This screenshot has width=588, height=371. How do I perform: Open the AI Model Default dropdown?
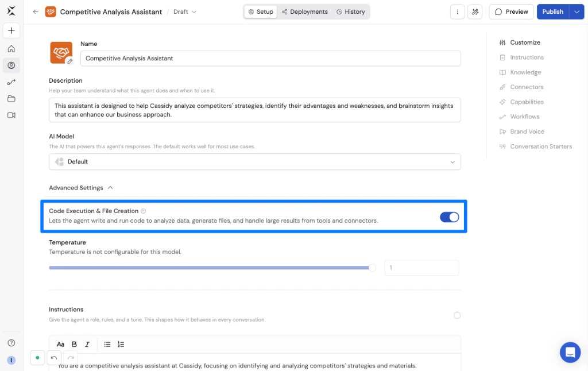point(254,162)
